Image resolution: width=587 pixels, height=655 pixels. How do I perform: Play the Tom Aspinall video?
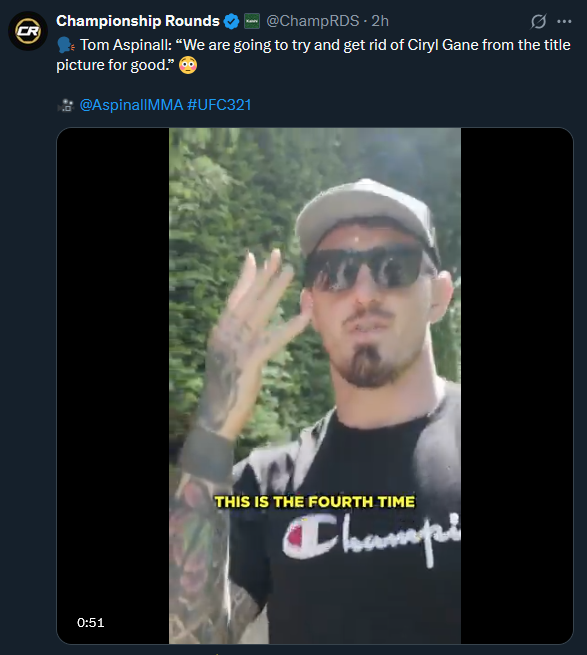point(315,386)
